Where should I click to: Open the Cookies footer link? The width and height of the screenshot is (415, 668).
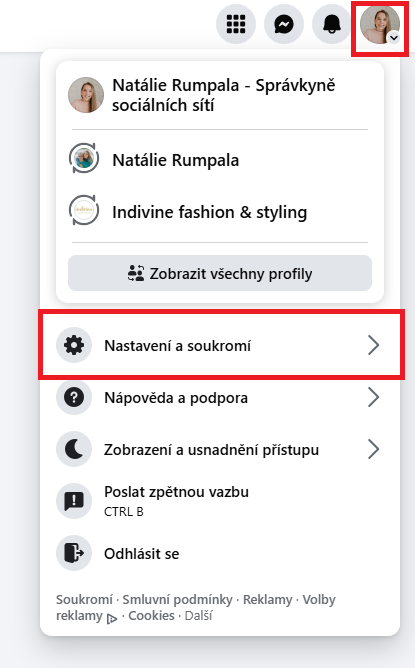[151, 616]
